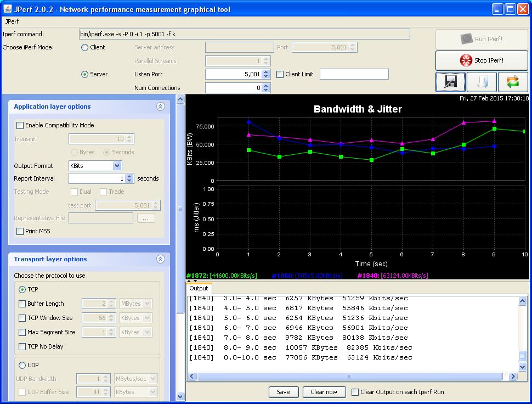Click the floppy disk save configuration icon

(x=451, y=82)
